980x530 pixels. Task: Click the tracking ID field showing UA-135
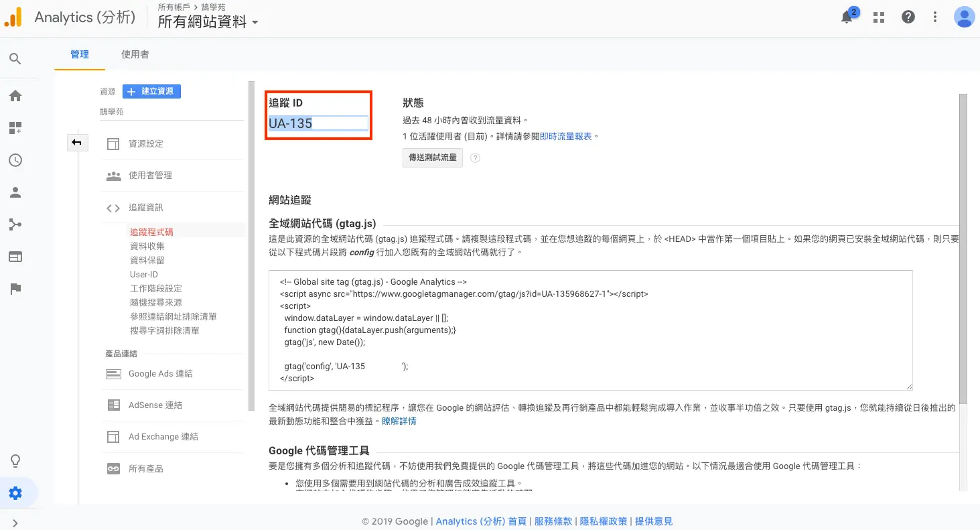(x=318, y=123)
